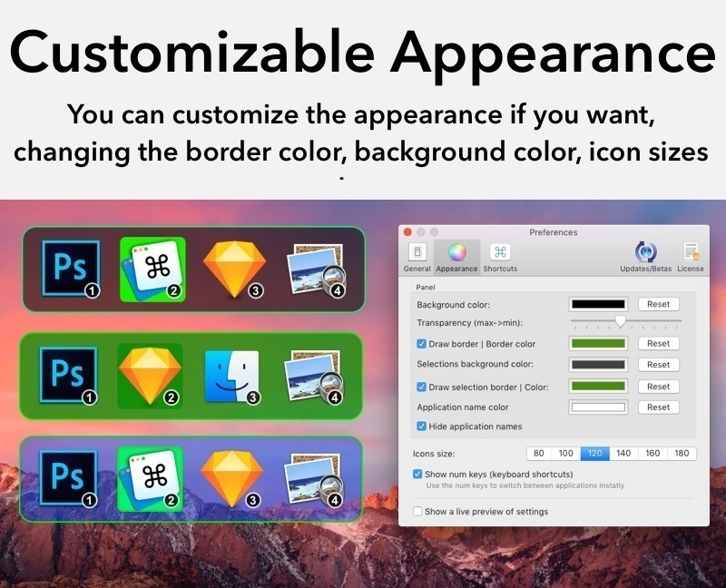Click the Transparency slider handle

coord(620,320)
